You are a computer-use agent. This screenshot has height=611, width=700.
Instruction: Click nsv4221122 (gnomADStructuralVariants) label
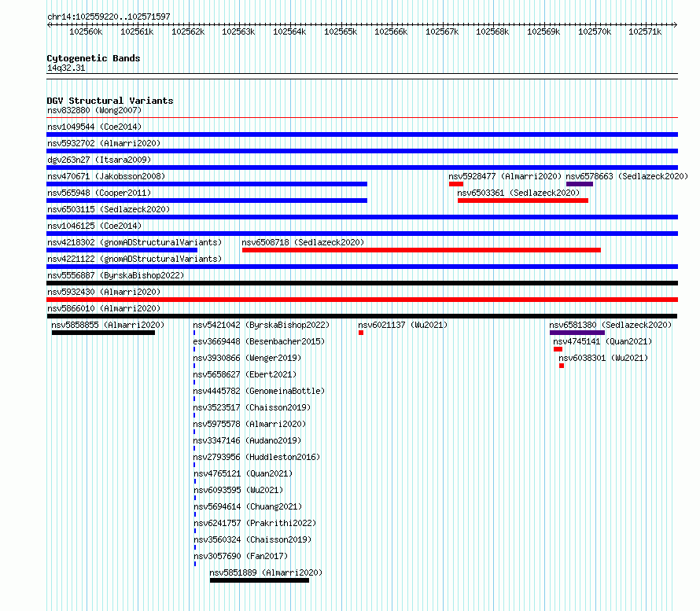(x=134, y=259)
